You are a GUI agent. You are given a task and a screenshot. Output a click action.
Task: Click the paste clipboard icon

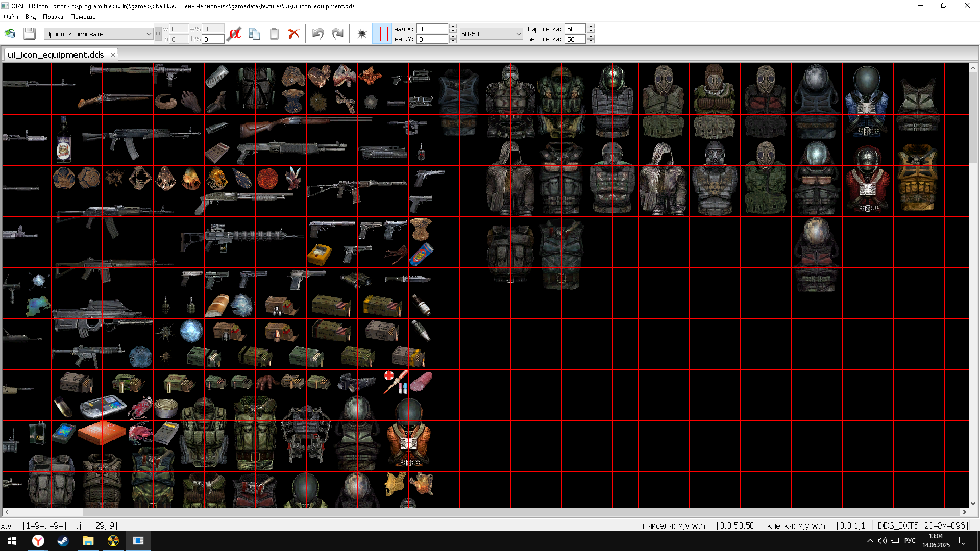[274, 34]
